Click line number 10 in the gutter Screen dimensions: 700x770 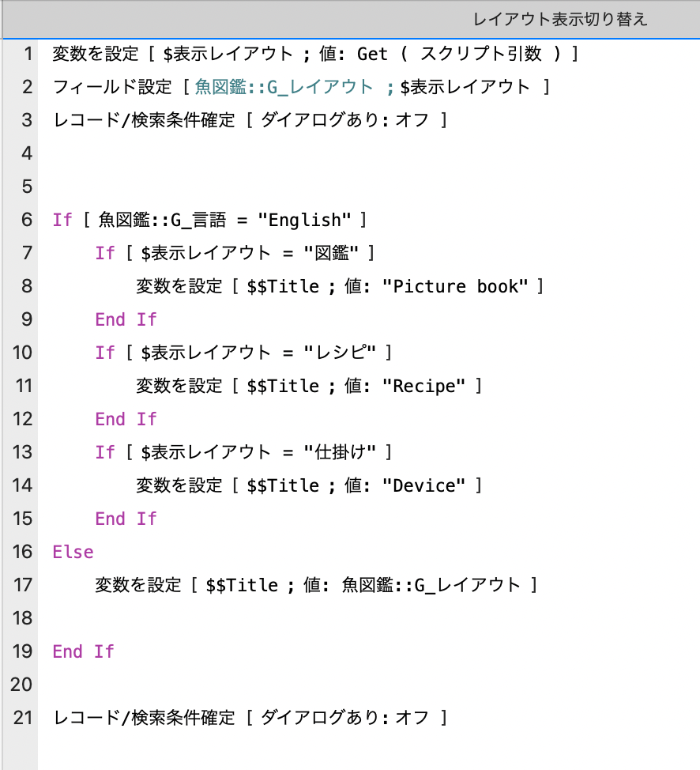tap(22, 353)
